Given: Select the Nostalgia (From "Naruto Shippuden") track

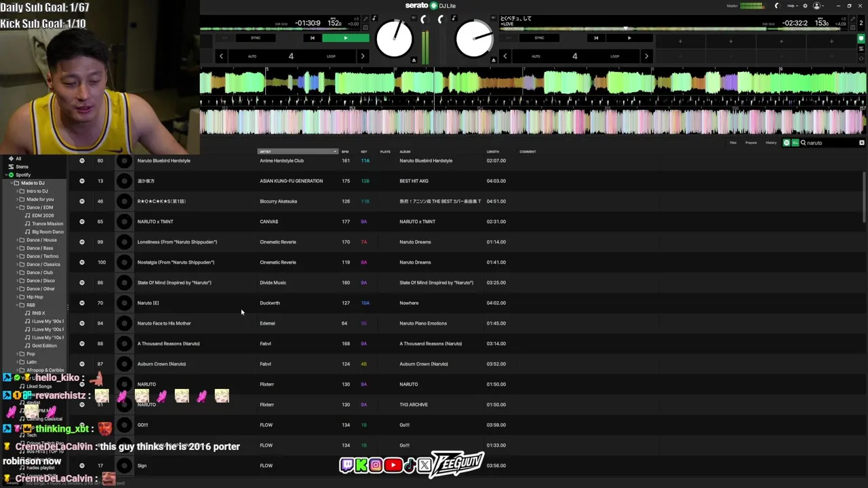Looking at the screenshot, I should pos(176,262).
